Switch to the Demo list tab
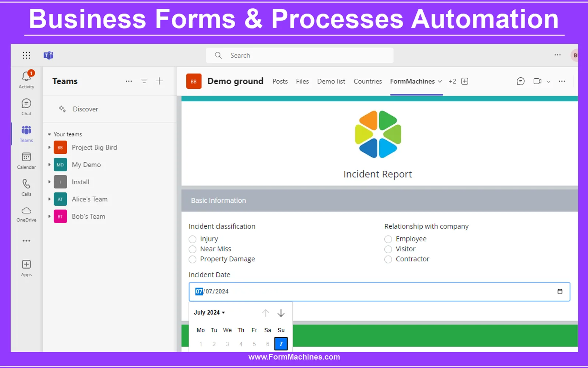 click(x=331, y=81)
